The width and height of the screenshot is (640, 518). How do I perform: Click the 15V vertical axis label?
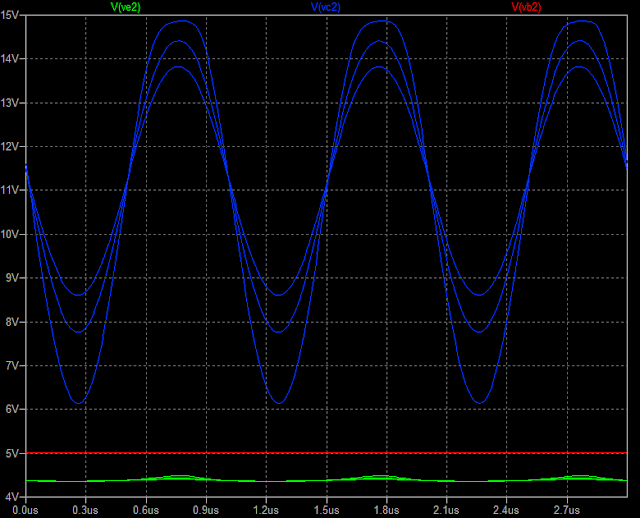[9, 15]
